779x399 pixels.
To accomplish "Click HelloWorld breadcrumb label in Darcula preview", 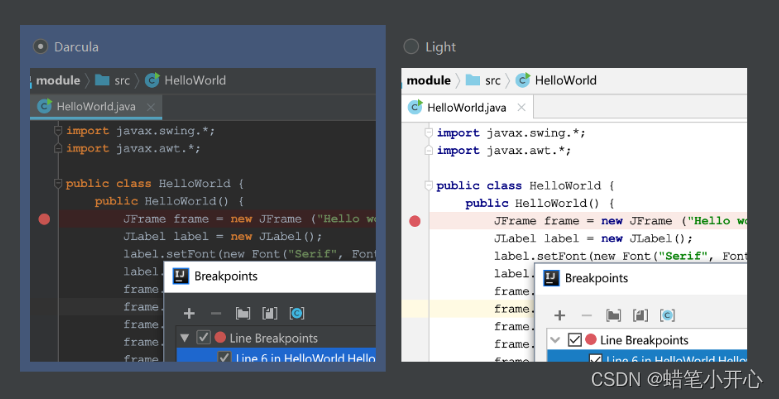I will click(195, 80).
